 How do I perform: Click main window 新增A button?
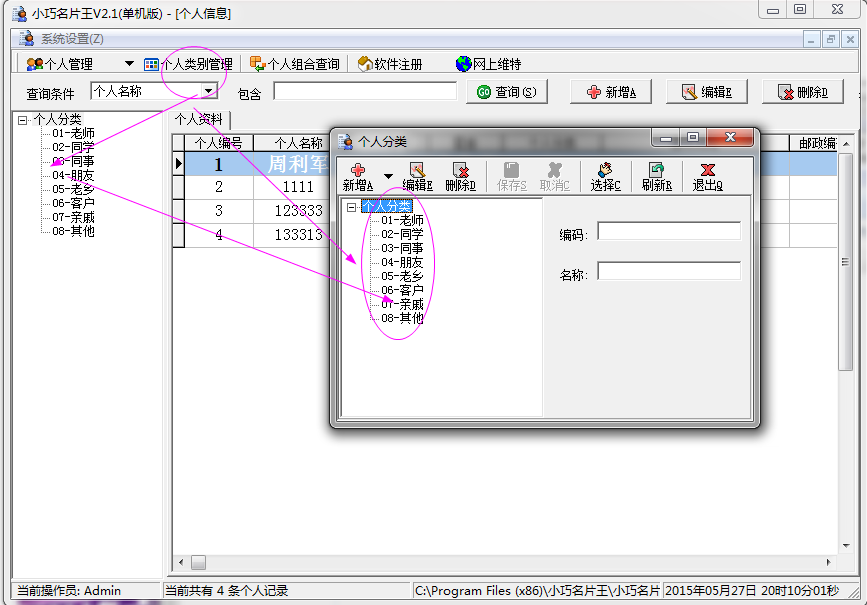[x=610, y=92]
